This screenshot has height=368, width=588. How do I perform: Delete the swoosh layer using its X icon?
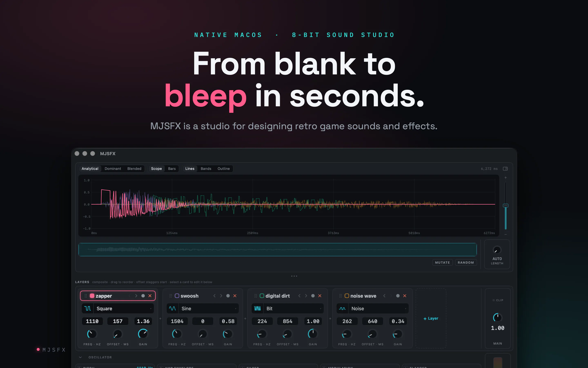click(235, 296)
